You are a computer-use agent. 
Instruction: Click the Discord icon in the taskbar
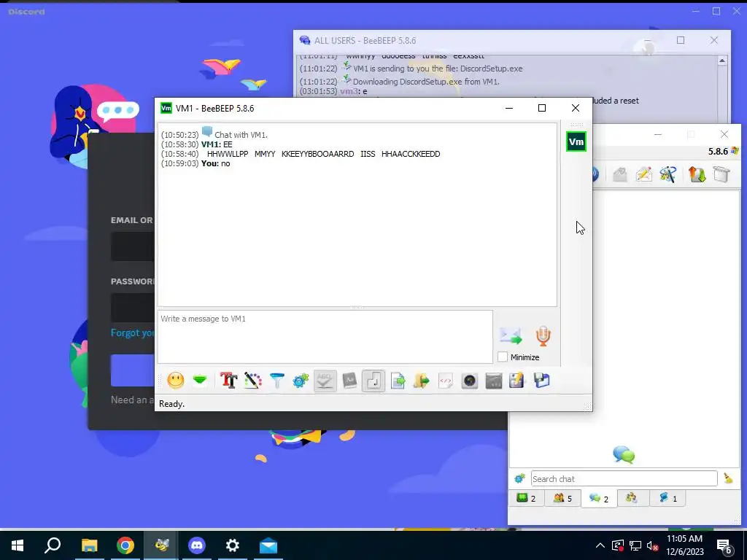(197, 545)
